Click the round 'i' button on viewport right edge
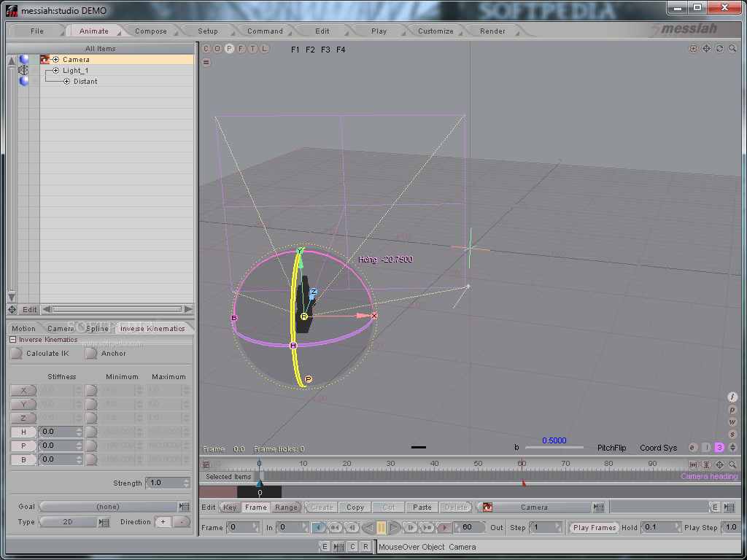The height and width of the screenshot is (560, 747). pos(732,397)
